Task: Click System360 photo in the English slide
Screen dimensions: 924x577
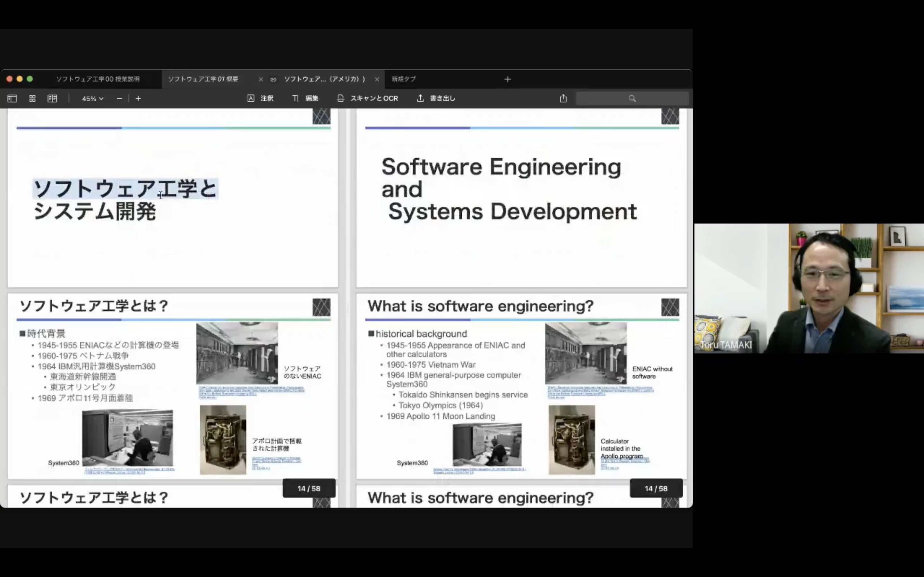Action: tap(487, 445)
